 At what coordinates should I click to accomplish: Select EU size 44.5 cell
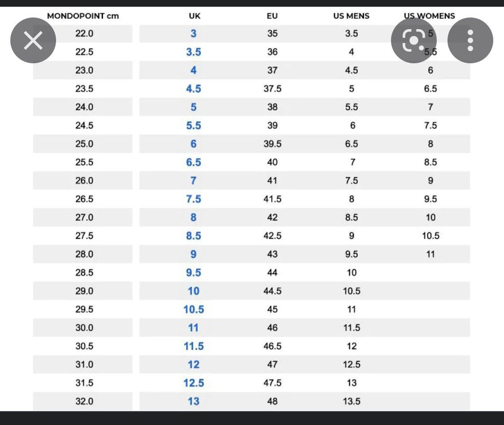tap(272, 291)
